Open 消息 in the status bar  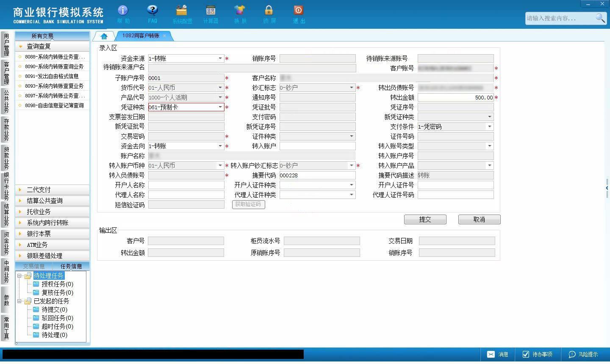tap(497, 355)
